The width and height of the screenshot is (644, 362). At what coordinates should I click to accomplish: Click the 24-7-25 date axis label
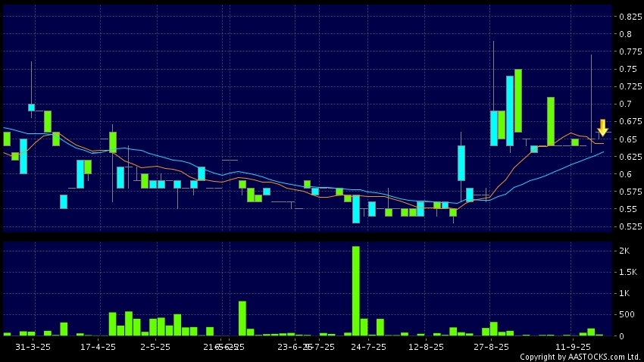tap(370, 347)
